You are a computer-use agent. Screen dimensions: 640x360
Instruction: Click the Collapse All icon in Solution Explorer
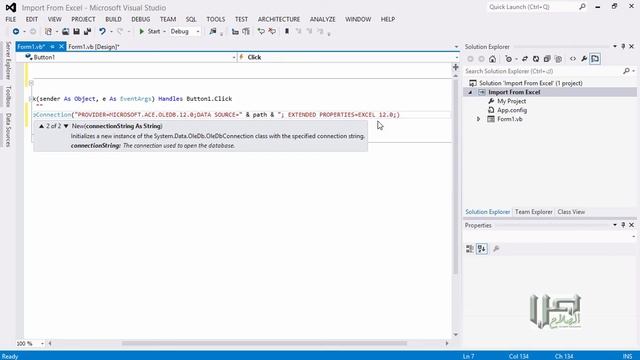click(547, 59)
